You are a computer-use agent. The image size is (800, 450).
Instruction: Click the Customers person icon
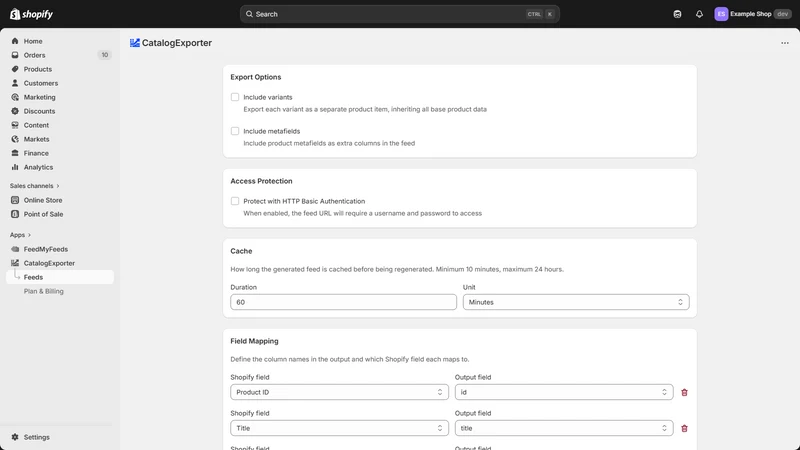[15, 83]
